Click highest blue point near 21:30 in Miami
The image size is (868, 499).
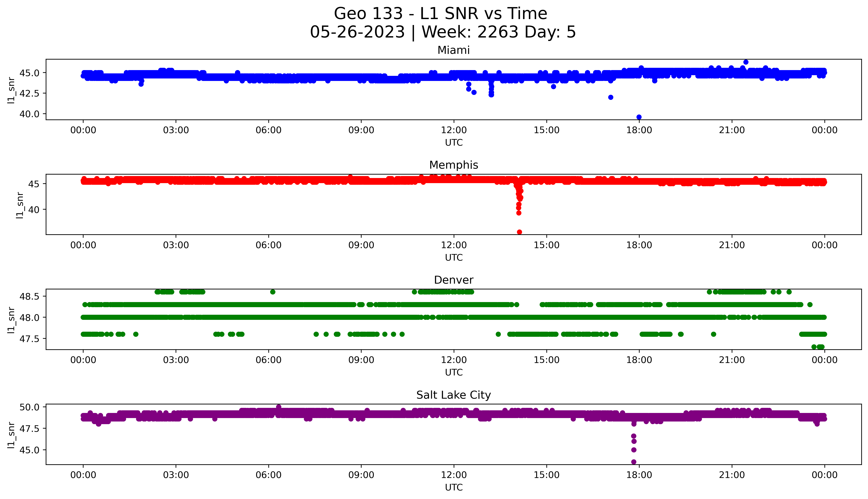746,62
